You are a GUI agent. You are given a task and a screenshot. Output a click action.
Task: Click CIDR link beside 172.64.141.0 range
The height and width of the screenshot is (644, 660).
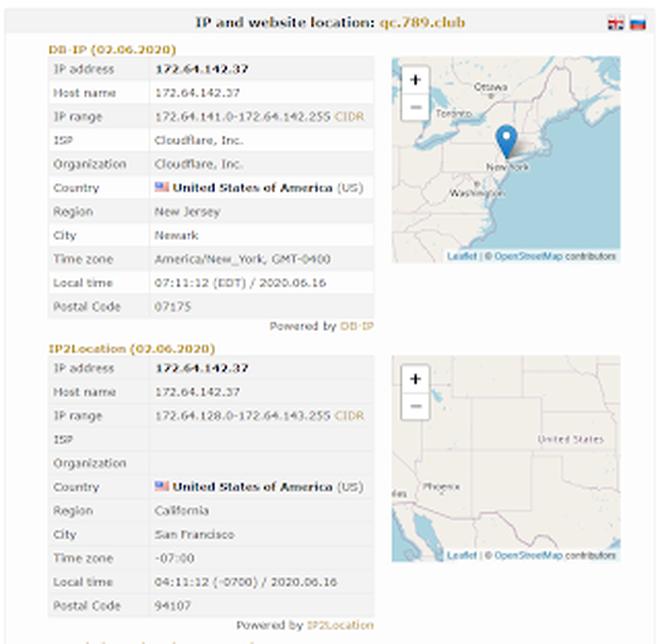pyautogui.click(x=349, y=117)
